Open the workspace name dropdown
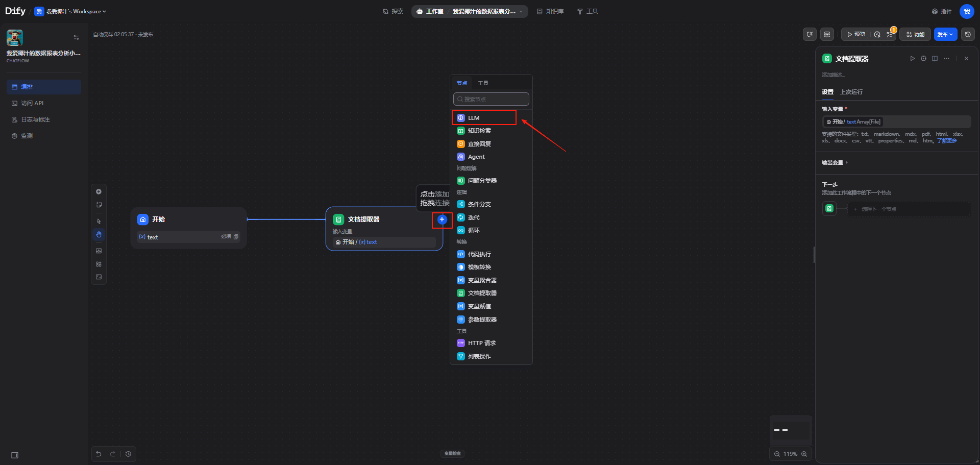This screenshot has width=980, height=465. [76, 11]
